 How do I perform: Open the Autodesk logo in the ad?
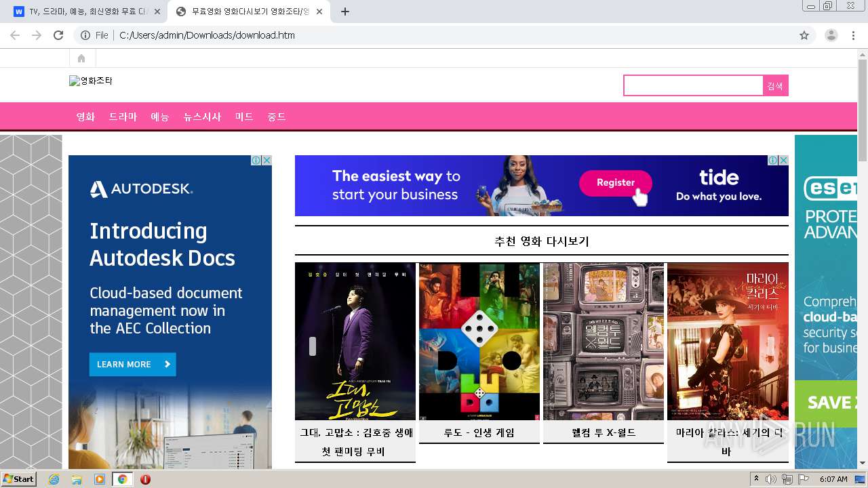tap(141, 189)
